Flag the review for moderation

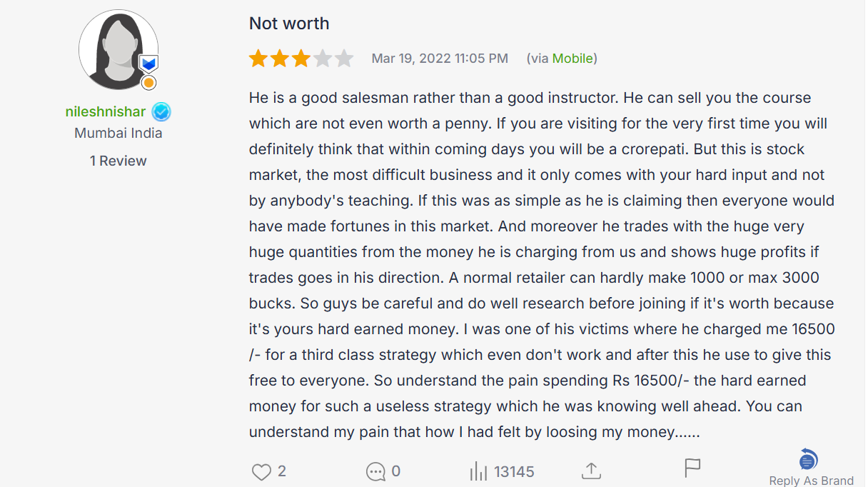coord(692,468)
